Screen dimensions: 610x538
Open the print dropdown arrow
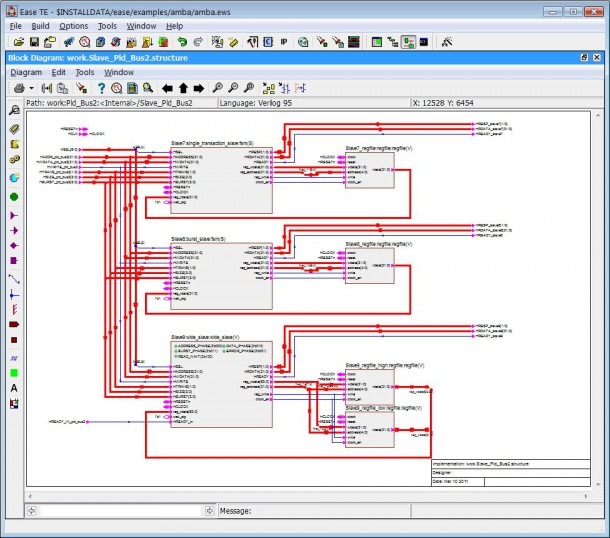coord(32,89)
